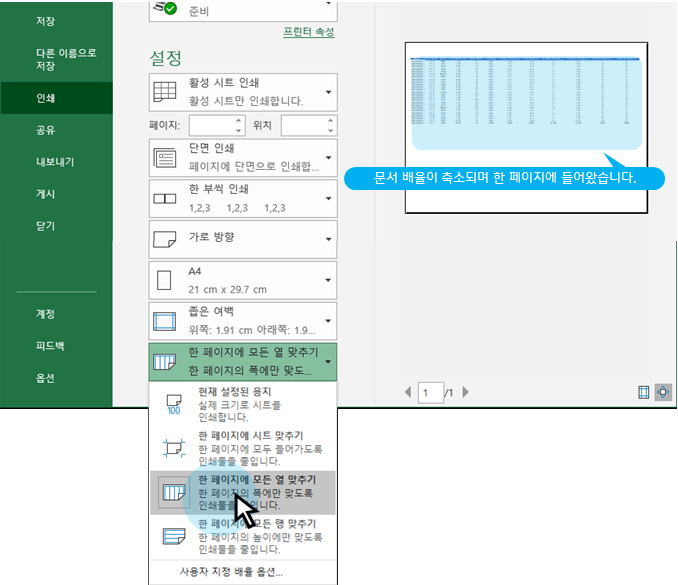
Task: Expand the 한 부씩 인쇄 dropdown
Action: tap(243, 198)
